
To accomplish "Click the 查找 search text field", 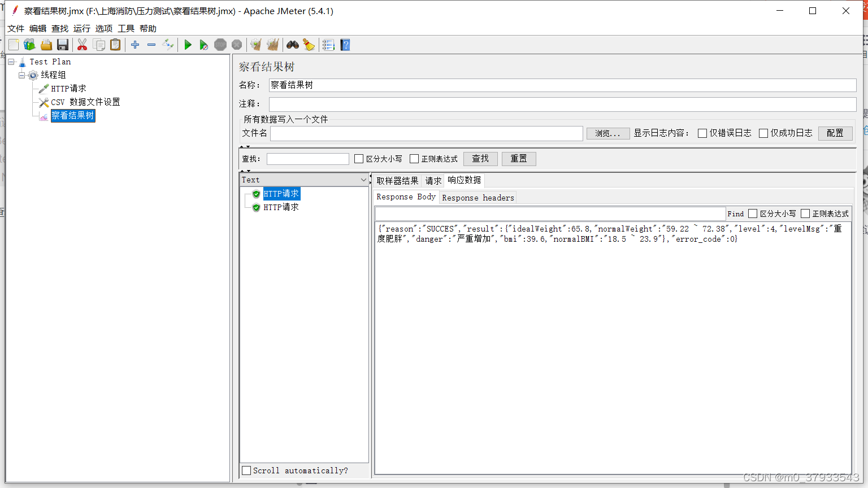I will tap(308, 159).
